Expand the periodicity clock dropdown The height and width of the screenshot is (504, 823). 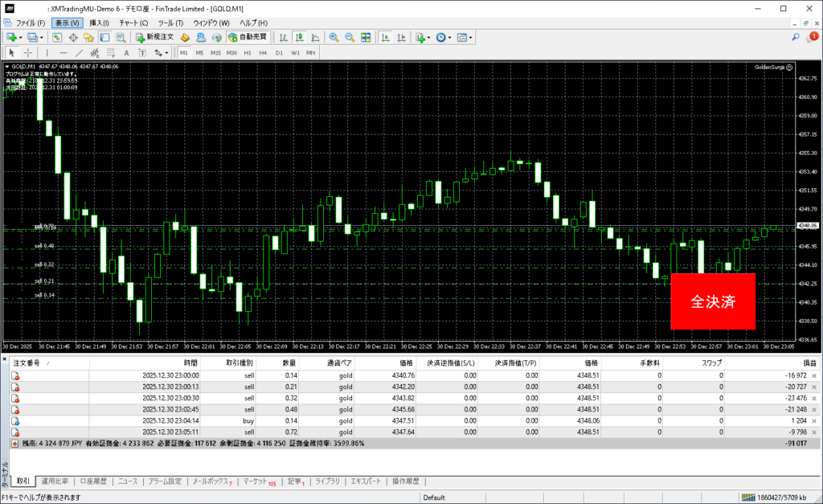(449, 38)
